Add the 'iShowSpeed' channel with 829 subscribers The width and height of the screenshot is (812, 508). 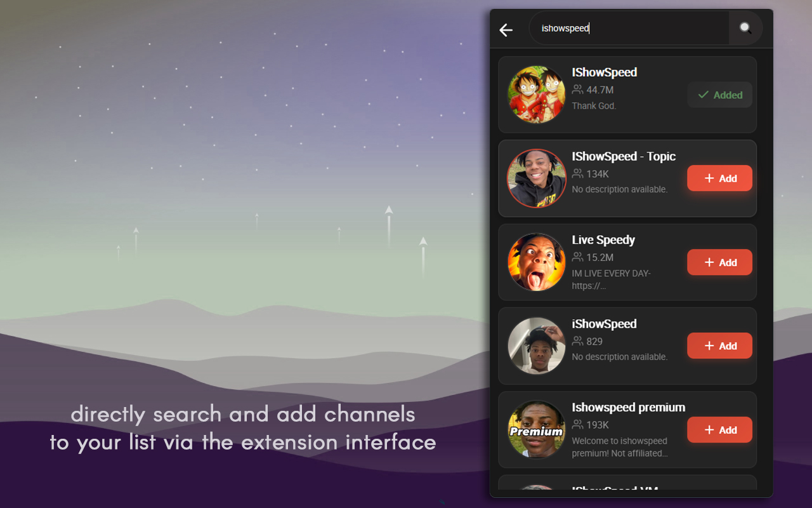pos(720,346)
